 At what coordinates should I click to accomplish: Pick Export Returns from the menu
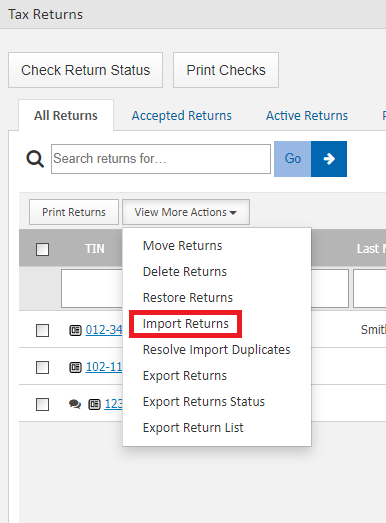point(185,376)
